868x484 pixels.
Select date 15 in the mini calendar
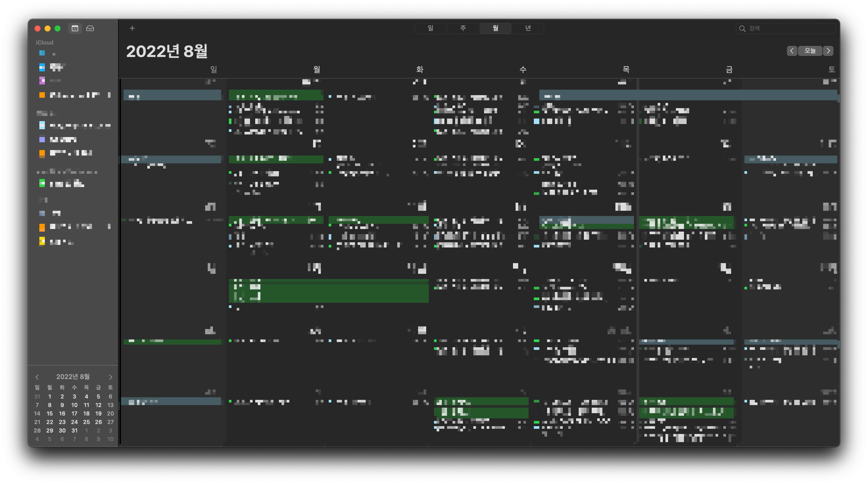49,413
